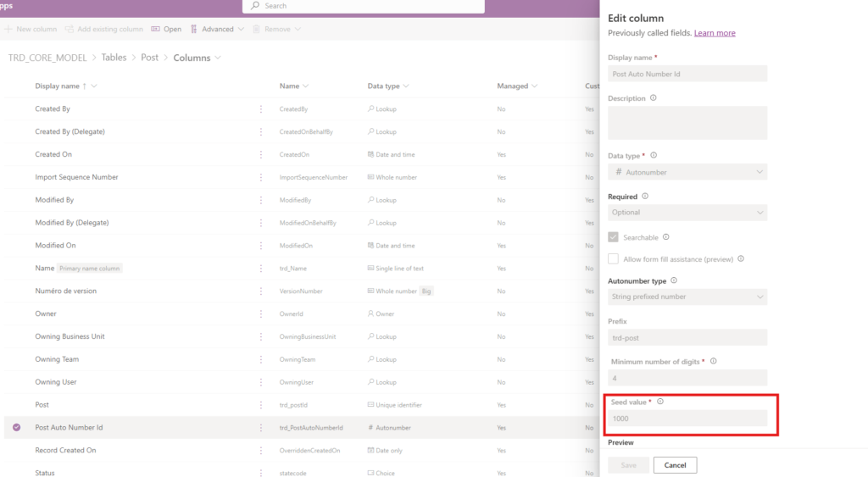The image size is (868, 477).
Task: Navigate to Tables in the breadcrumb
Action: [x=114, y=58]
